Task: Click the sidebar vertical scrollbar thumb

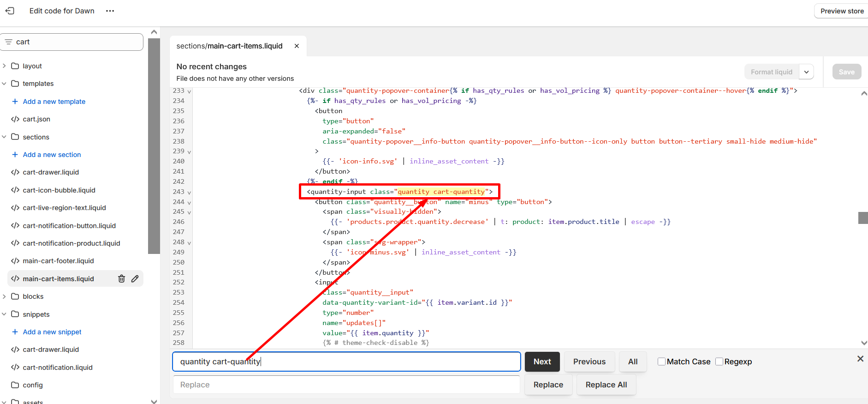Action: 154,146
